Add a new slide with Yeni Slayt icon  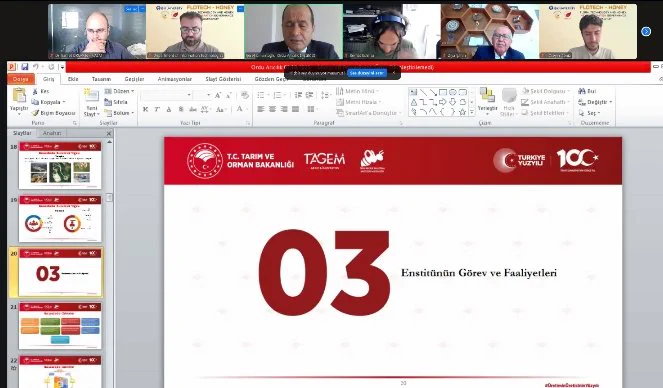pos(91,96)
